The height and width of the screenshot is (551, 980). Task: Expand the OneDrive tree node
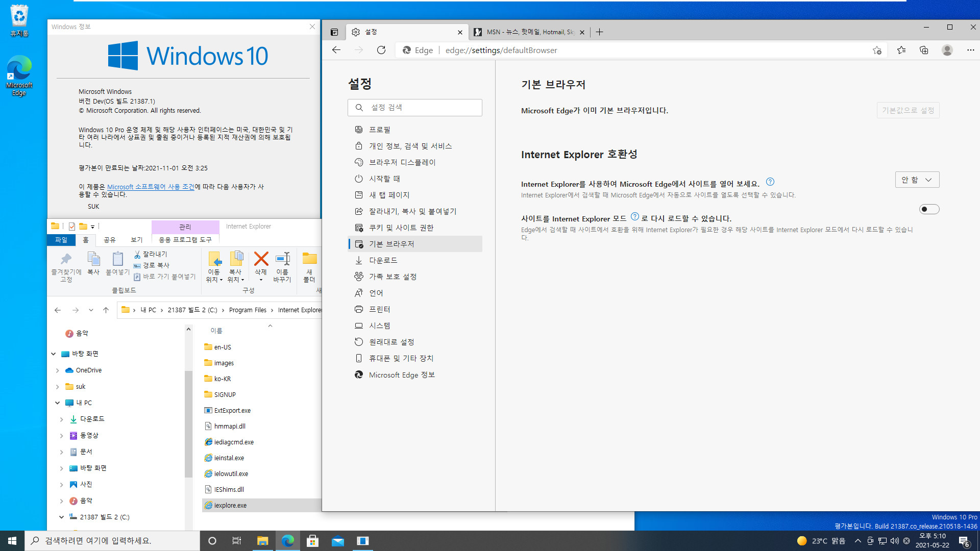[58, 370]
